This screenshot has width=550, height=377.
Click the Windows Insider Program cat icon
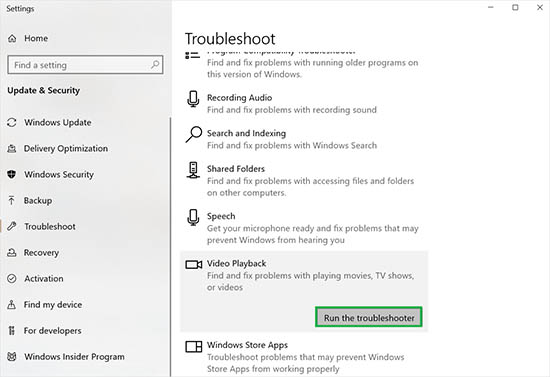click(12, 357)
